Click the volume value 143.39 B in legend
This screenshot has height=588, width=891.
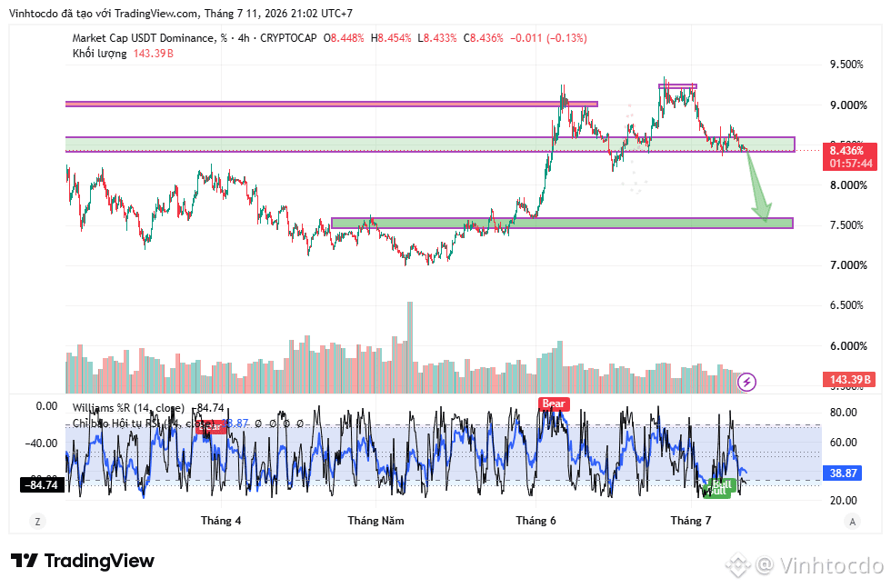coord(154,54)
